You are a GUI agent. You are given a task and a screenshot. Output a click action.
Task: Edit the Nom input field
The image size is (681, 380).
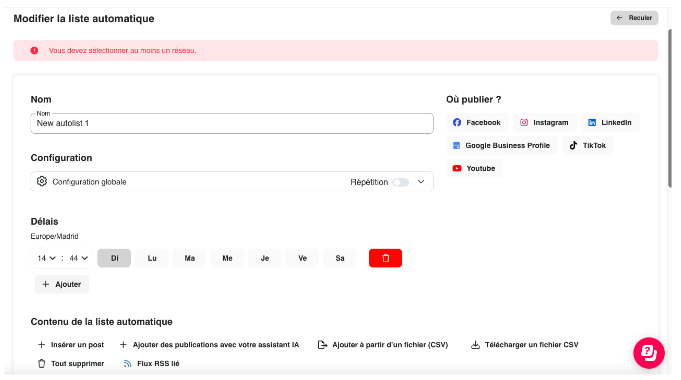coord(232,123)
